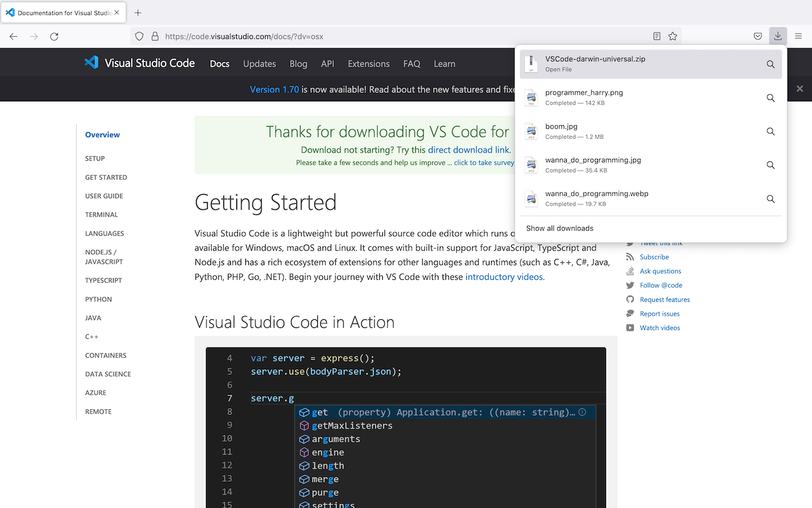
Task: Click the Request features link
Action: point(665,300)
